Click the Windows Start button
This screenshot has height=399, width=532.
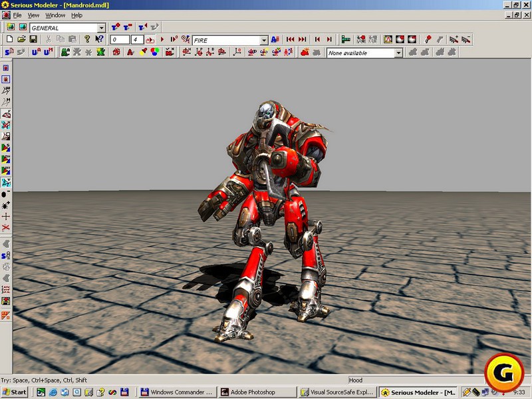[x=15, y=392]
